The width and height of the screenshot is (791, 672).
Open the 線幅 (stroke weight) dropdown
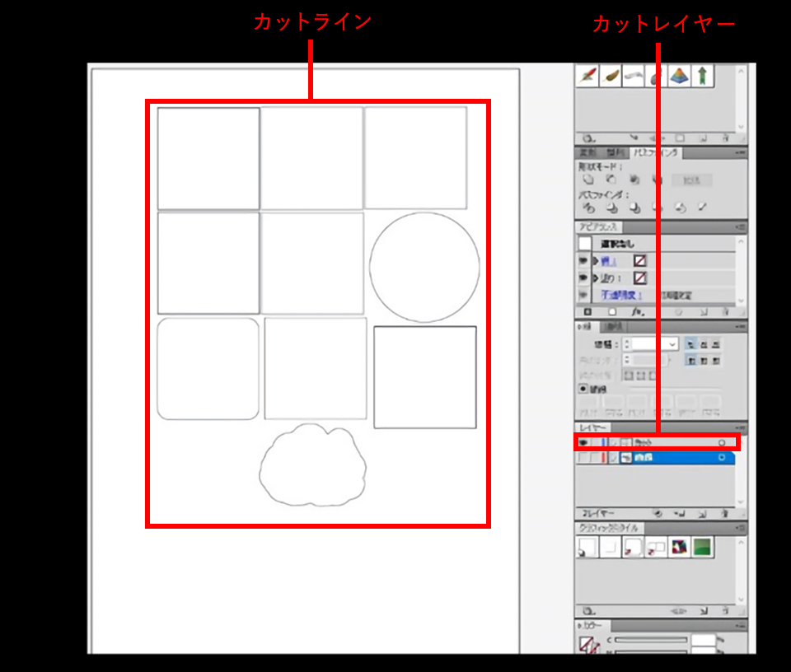point(672,344)
